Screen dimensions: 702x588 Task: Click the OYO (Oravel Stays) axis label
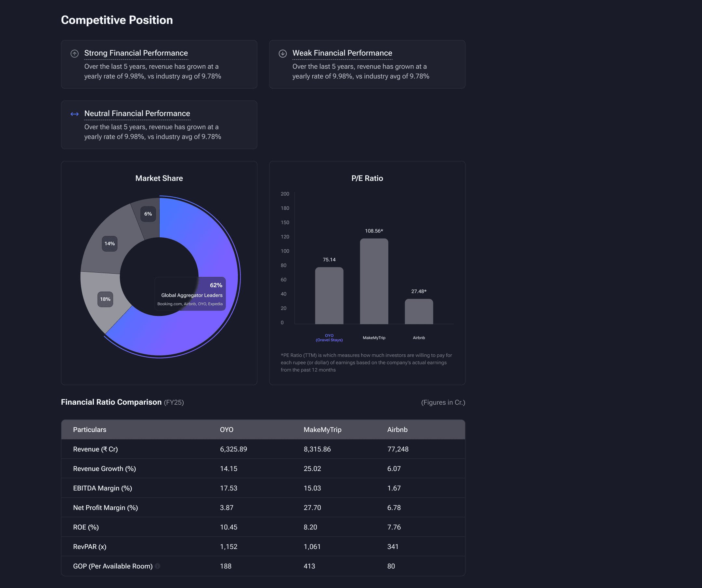(329, 338)
